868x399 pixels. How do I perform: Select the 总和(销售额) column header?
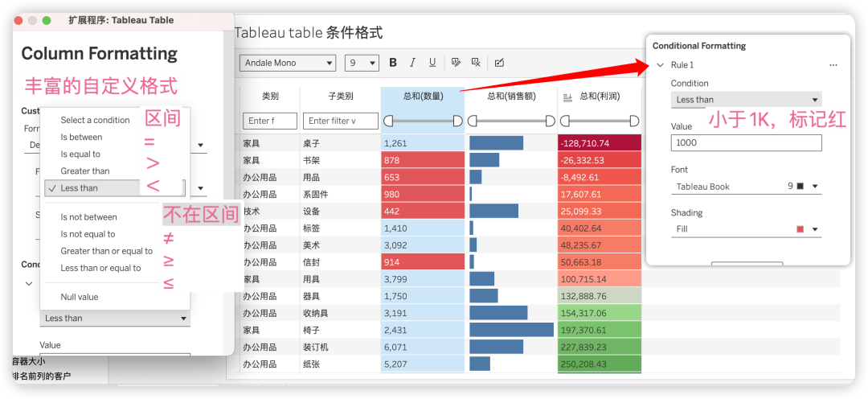511,97
